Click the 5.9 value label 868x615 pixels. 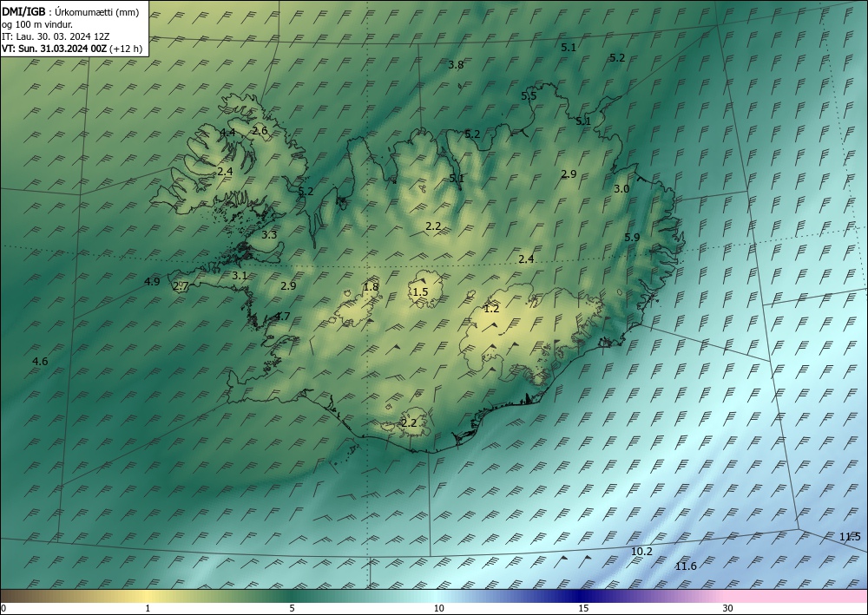point(632,238)
